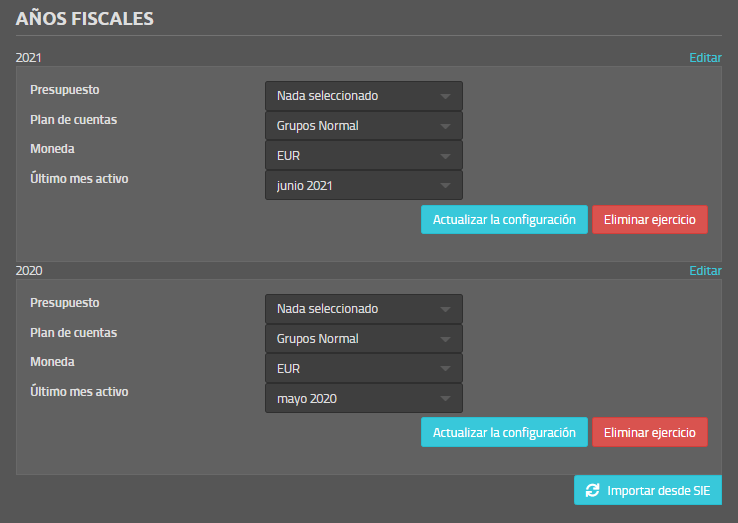Open the 2020 Plan de cuentas dropdown
Screen dimensions: 738x523
364,339
